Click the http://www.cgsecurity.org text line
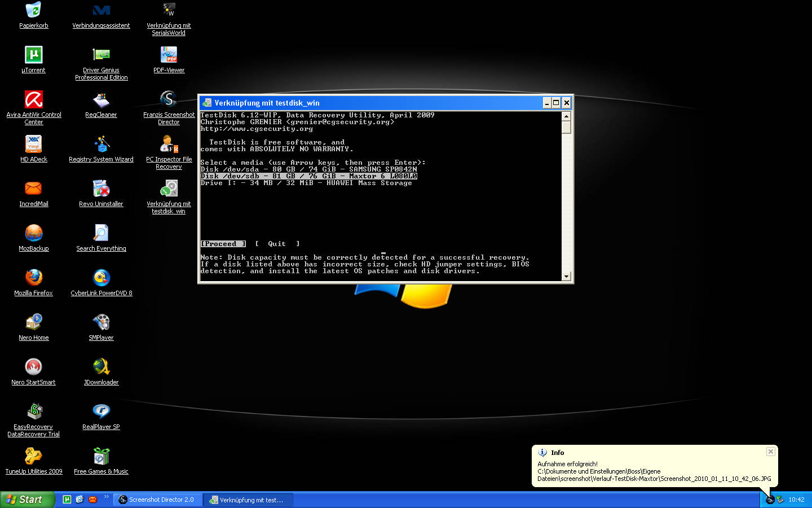The image size is (812, 508). [257, 129]
